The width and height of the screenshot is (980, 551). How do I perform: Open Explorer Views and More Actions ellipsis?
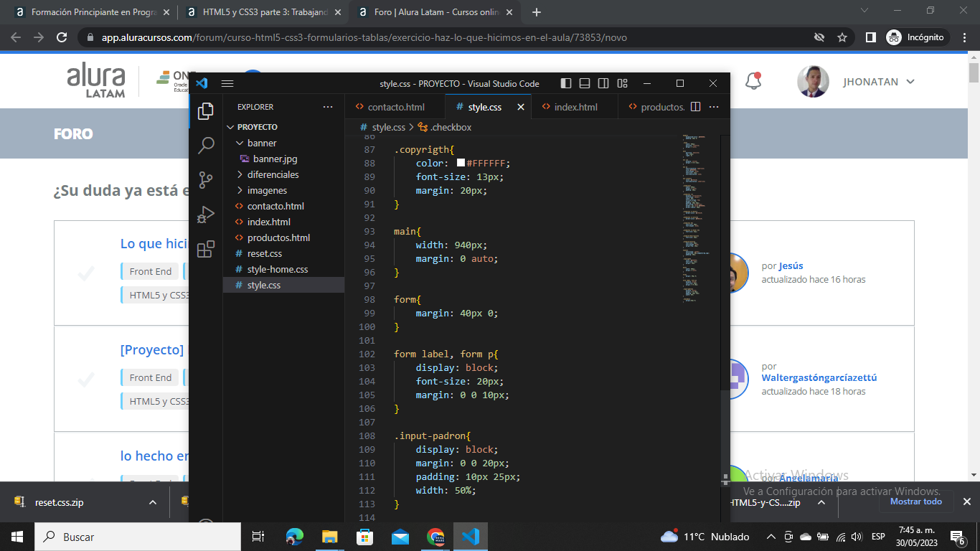[x=328, y=107]
